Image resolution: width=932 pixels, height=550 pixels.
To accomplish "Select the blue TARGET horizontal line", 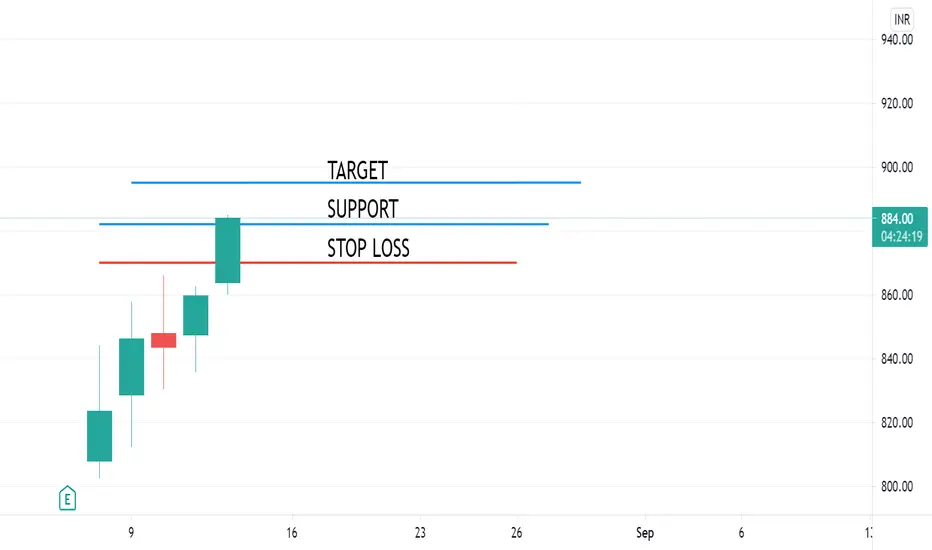I will point(355,183).
